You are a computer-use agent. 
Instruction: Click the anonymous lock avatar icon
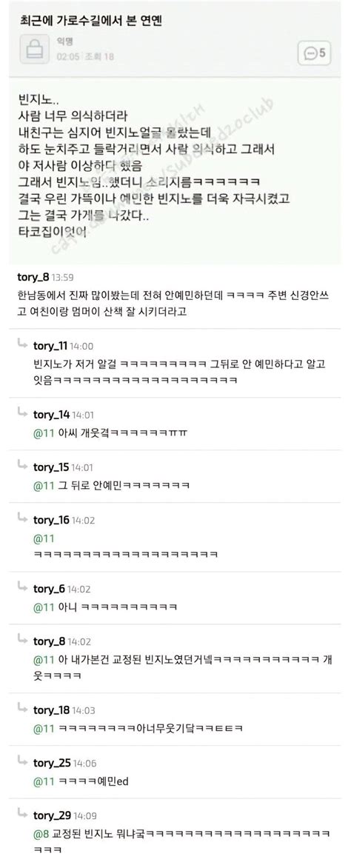(x=36, y=49)
